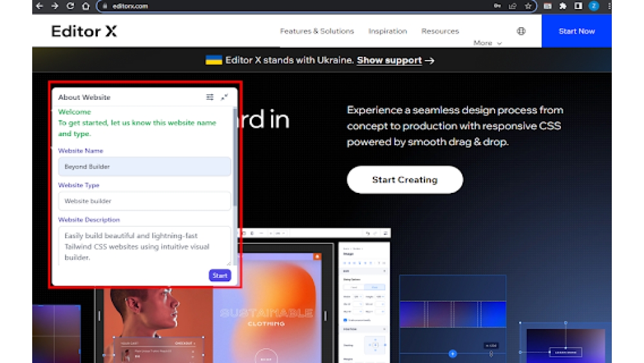The height and width of the screenshot is (363, 644).
Task: Click the orange icon atop the Sustainable image
Action: click(317, 257)
